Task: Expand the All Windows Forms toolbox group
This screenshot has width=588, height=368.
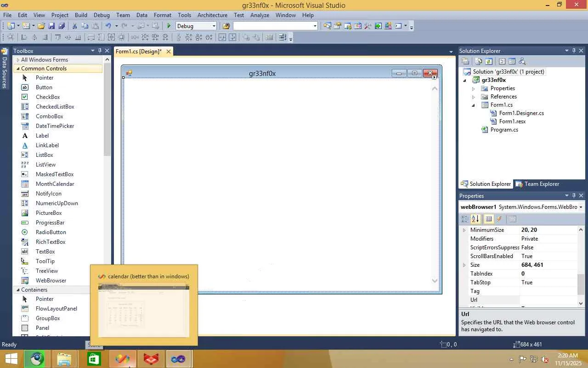Action: (x=18, y=60)
